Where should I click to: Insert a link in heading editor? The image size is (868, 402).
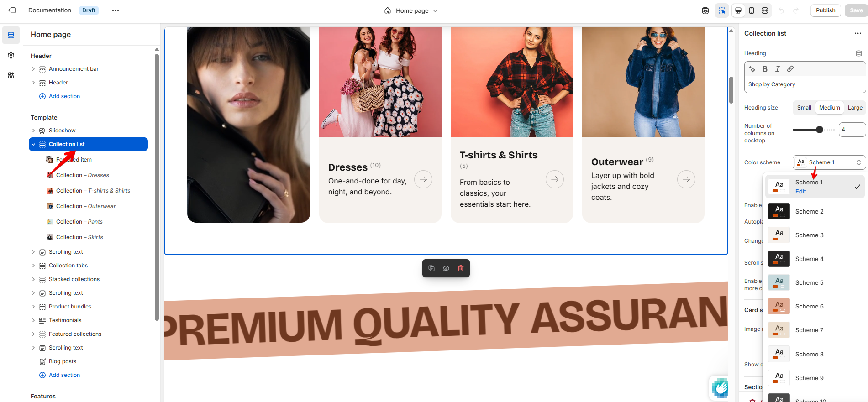click(790, 69)
